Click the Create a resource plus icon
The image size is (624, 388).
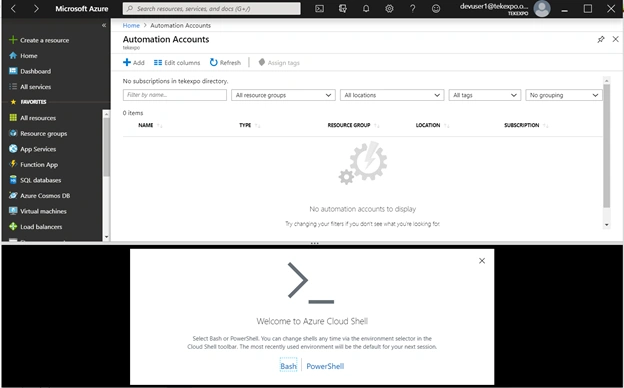pos(13,40)
